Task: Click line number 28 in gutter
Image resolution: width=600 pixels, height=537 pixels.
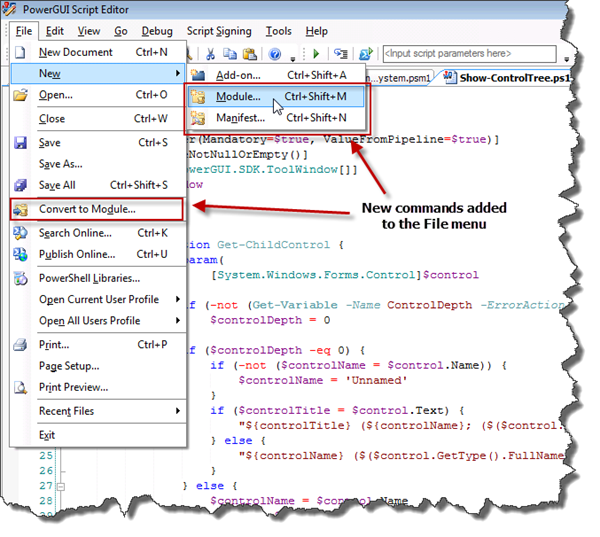Action: coord(46,501)
